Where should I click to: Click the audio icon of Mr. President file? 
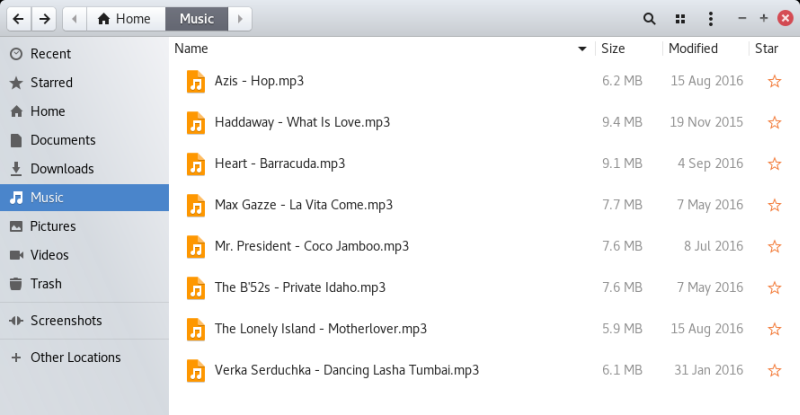[x=196, y=247]
